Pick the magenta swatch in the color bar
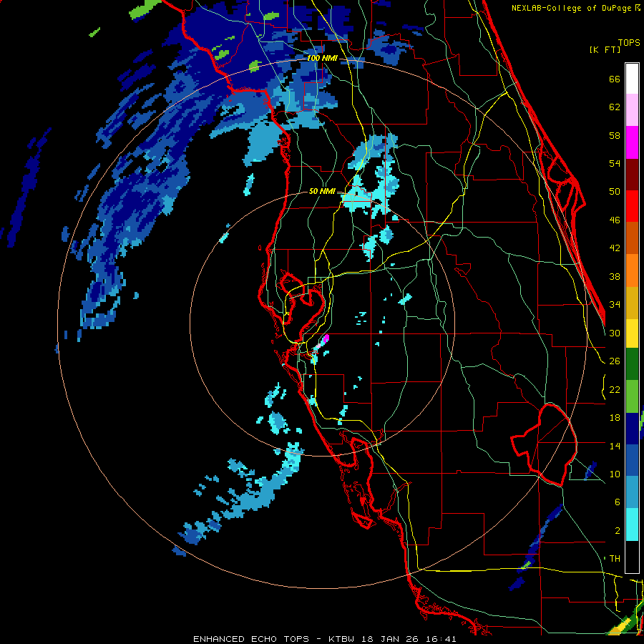This screenshot has width=644, height=644. pyautogui.click(x=632, y=142)
